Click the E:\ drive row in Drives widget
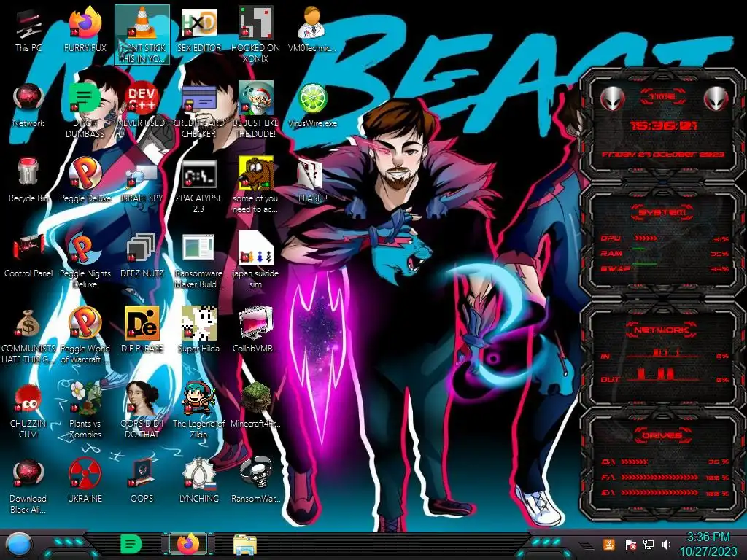 click(x=665, y=493)
